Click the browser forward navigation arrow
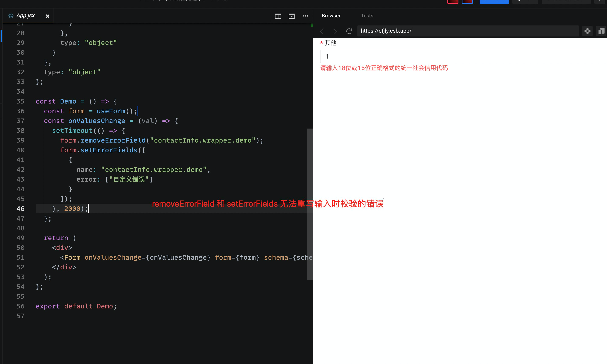Image resolution: width=607 pixels, height=364 pixels. (335, 31)
